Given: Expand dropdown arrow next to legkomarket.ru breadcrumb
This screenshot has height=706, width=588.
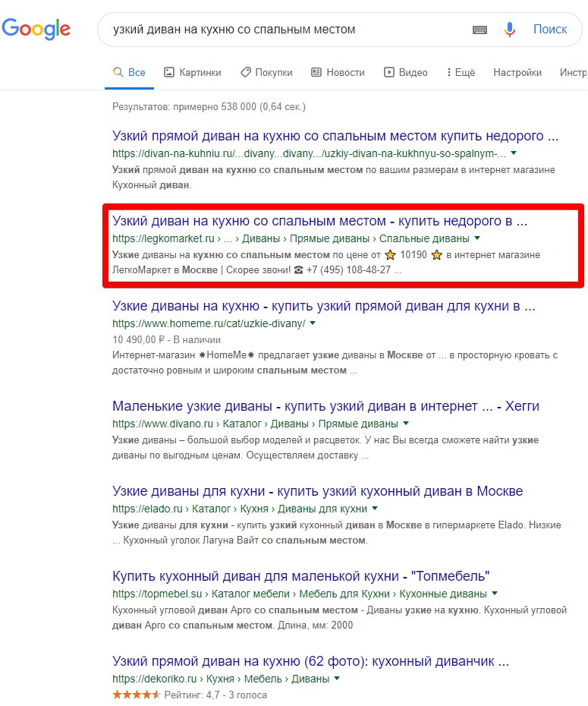Looking at the screenshot, I should coord(477,238).
